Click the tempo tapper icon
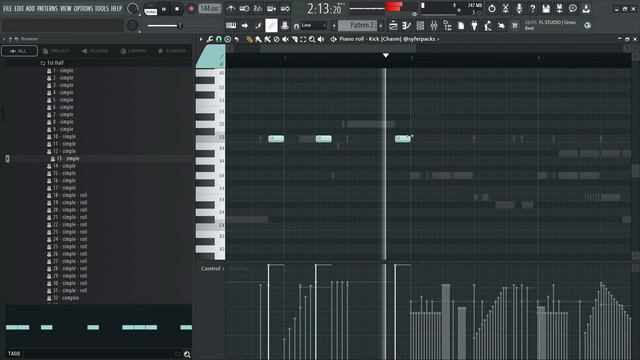Viewport: 640px width, 360px height. click(488, 26)
